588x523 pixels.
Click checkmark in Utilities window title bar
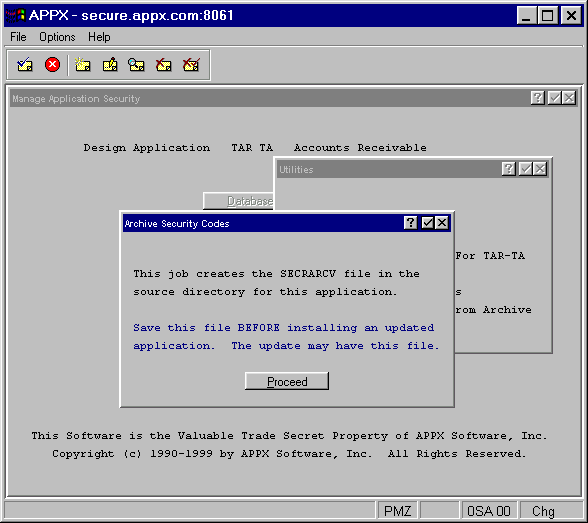point(525,169)
